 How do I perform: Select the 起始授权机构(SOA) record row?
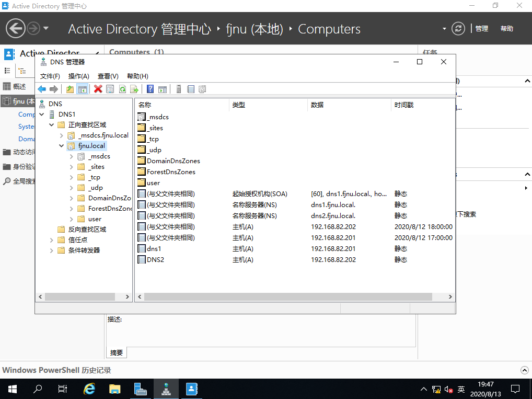(x=295, y=194)
